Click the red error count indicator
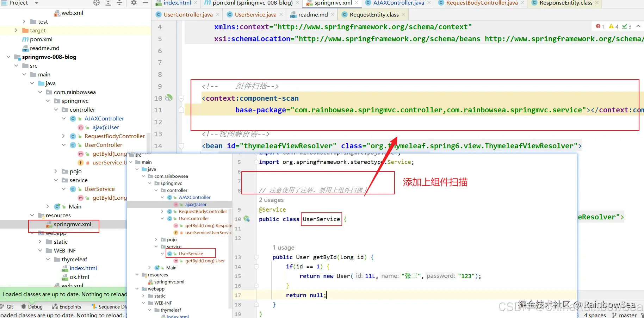The height and width of the screenshot is (318, 644). click(x=600, y=26)
